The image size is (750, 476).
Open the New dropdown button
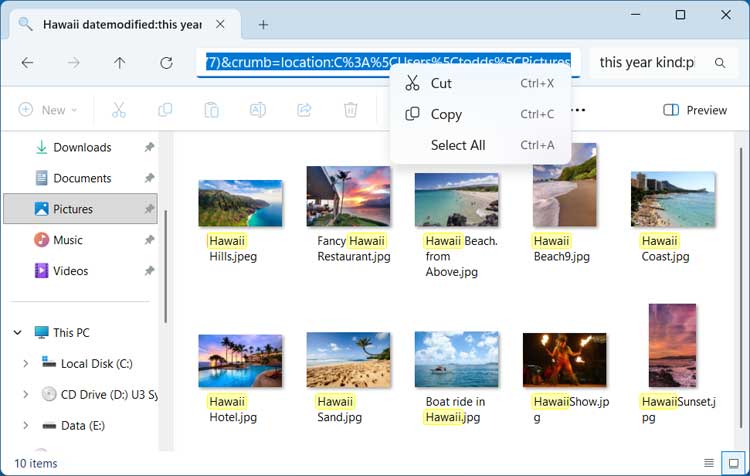[47, 110]
